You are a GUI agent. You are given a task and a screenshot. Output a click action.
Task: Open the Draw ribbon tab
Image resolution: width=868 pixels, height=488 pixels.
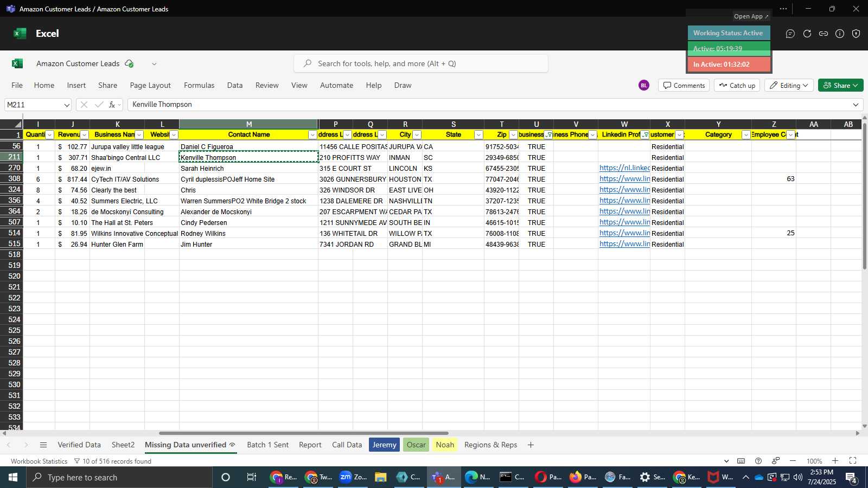coord(403,85)
